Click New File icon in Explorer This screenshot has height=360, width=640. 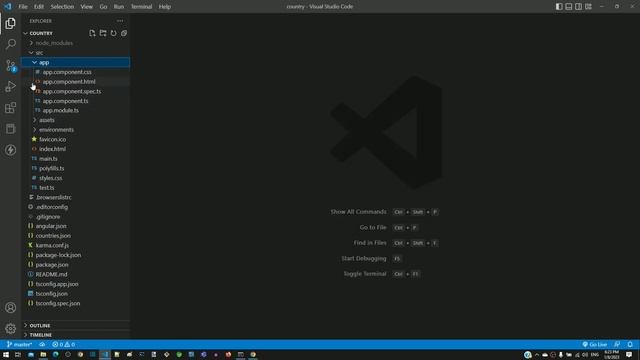pos(92,33)
